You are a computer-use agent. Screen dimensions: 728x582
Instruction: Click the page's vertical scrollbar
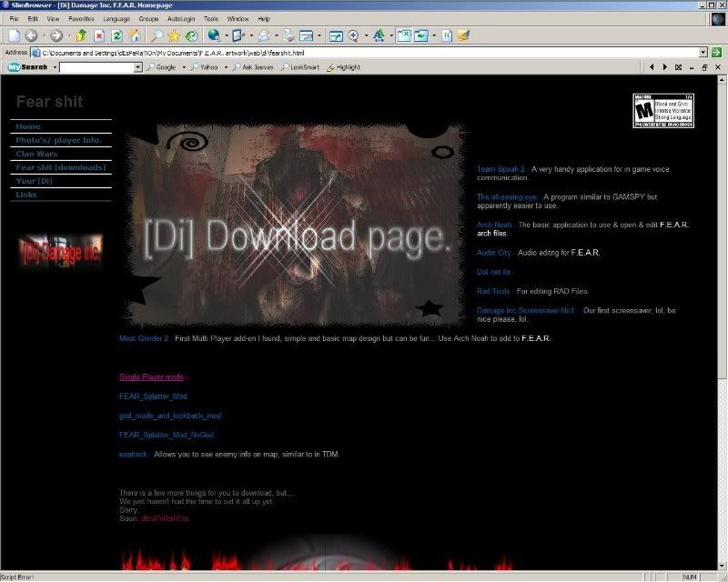tap(722, 325)
